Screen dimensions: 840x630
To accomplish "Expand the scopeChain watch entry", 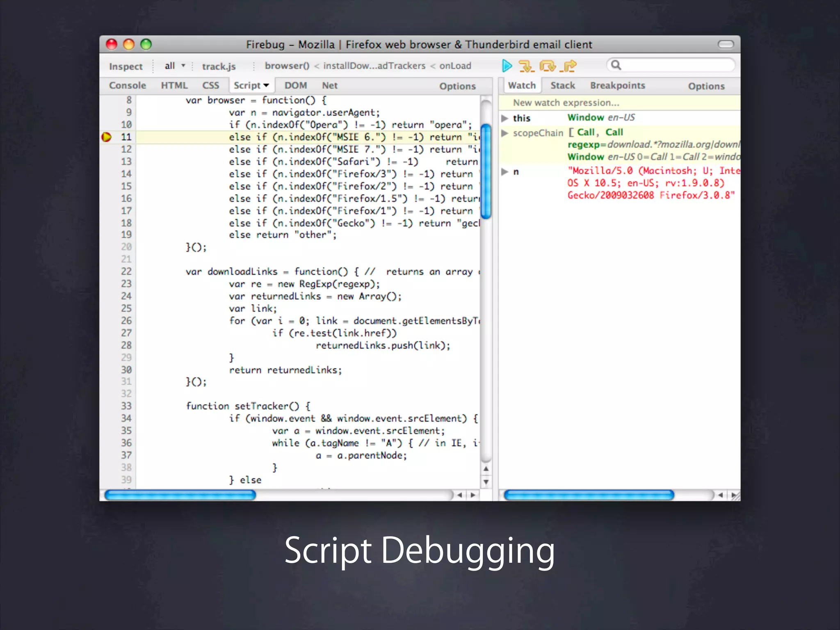I will (504, 133).
